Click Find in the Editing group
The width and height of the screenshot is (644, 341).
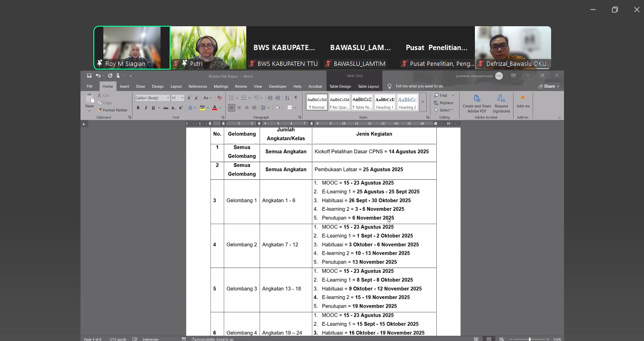pyautogui.click(x=441, y=95)
